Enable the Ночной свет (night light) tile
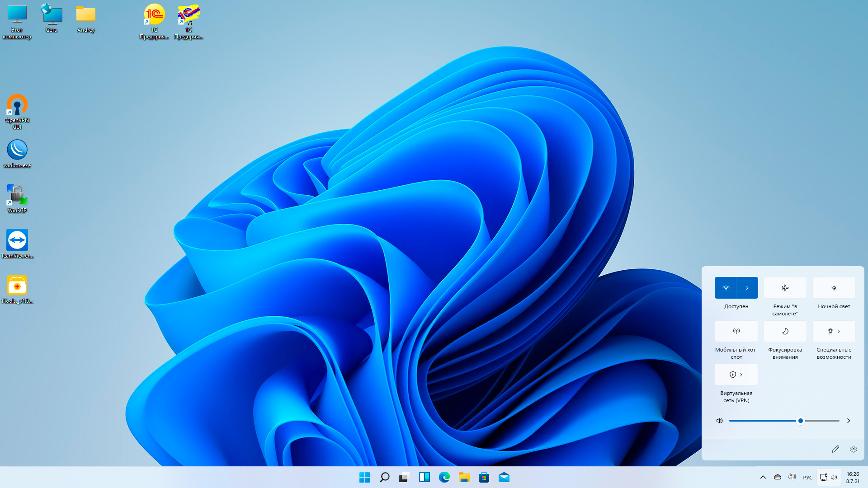Screen dimensions: 868x488 (x=834, y=288)
